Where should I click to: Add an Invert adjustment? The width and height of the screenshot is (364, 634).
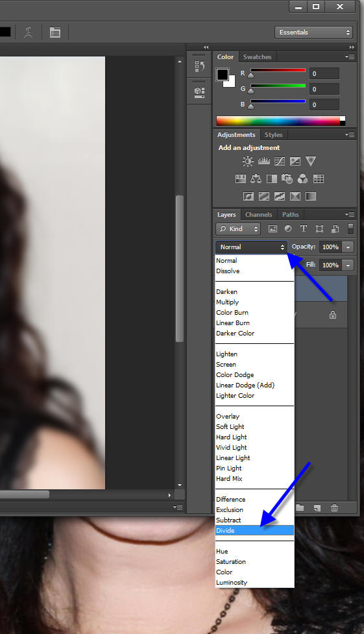coord(249,196)
